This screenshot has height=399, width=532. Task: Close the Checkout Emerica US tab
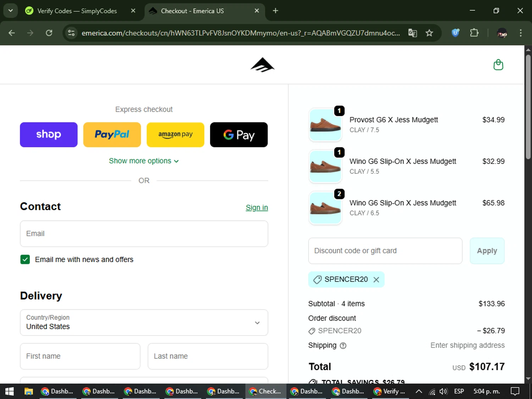click(x=257, y=11)
